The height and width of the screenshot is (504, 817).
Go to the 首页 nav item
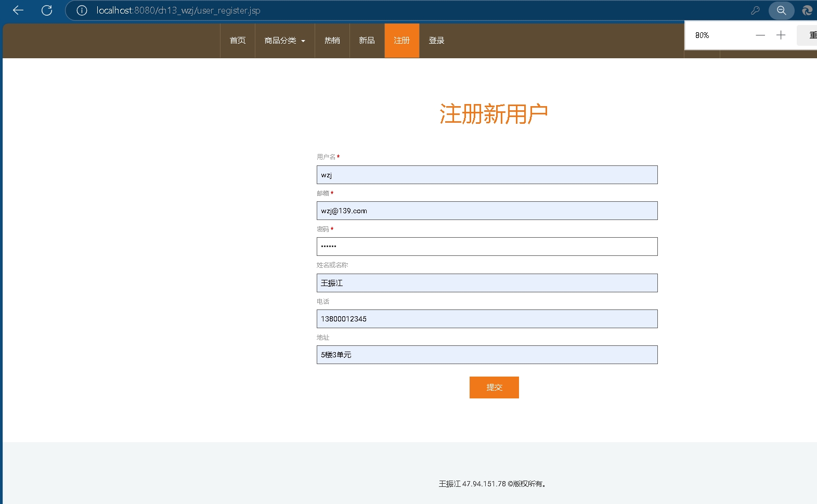tap(238, 41)
